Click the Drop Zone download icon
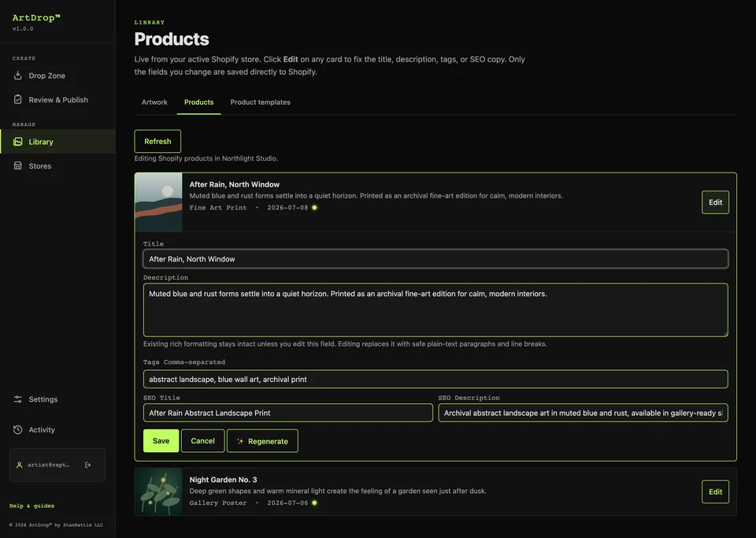Image resolution: width=756 pixels, height=538 pixels. pos(18,75)
